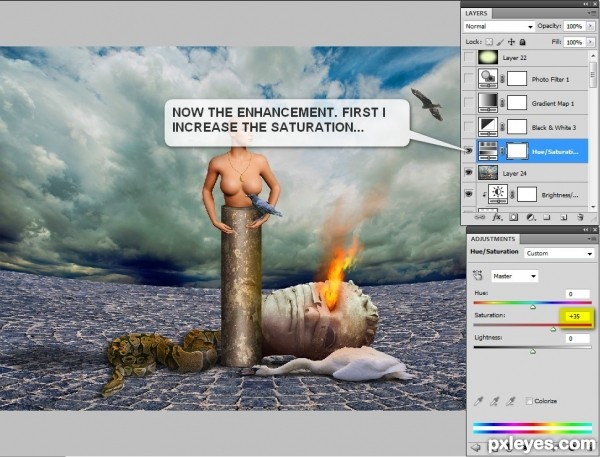
Task: Click back arrow to adjustment list
Action: [475, 447]
